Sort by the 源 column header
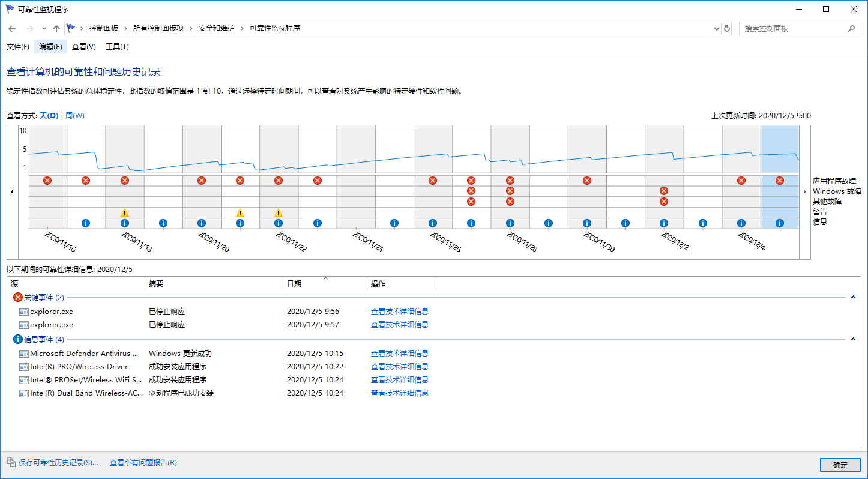868x479 pixels. pyautogui.click(x=77, y=284)
